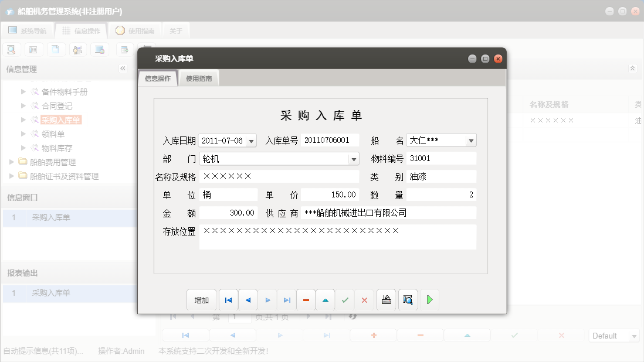Click the red delete record icon
Image resolution: width=644 pixels, height=362 pixels.
pos(306,299)
